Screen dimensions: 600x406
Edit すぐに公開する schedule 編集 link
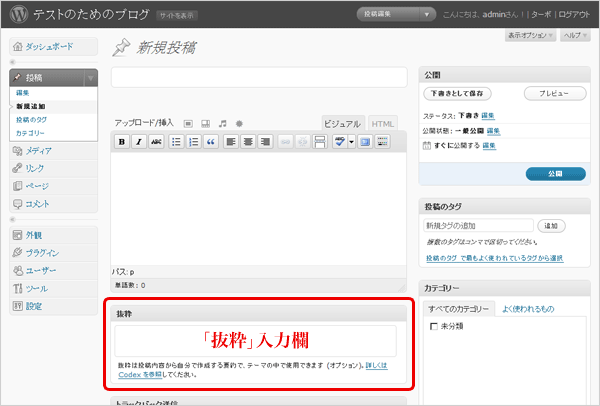pyautogui.click(x=489, y=145)
